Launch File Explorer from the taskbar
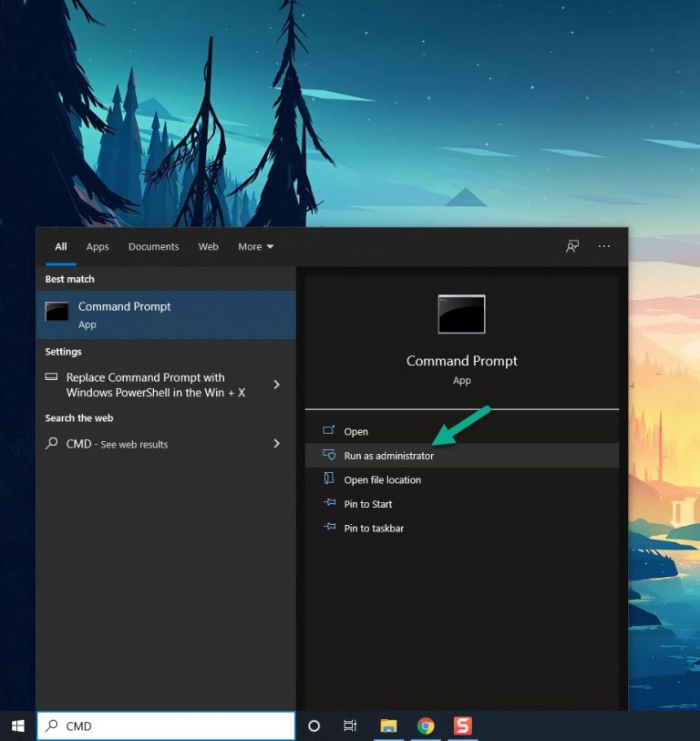 pyautogui.click(x=388, y=726)
